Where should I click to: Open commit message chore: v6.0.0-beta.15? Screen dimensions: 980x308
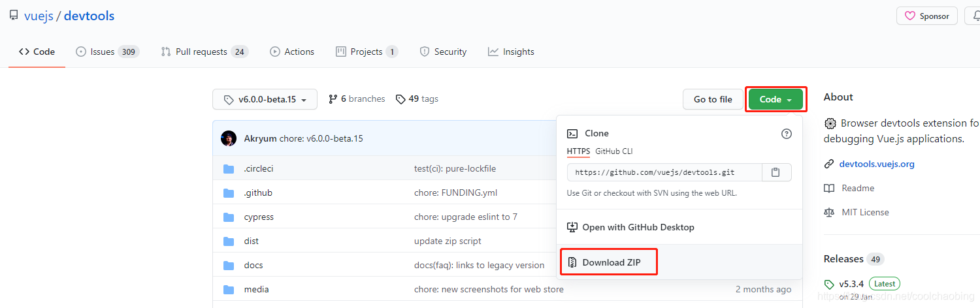pyautogui.click(x=321, y=138)
